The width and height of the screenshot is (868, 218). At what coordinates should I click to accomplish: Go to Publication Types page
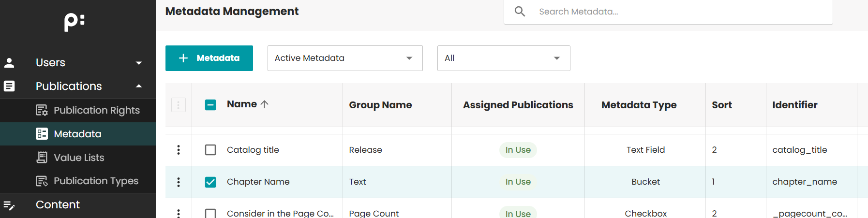pos(78,181)
